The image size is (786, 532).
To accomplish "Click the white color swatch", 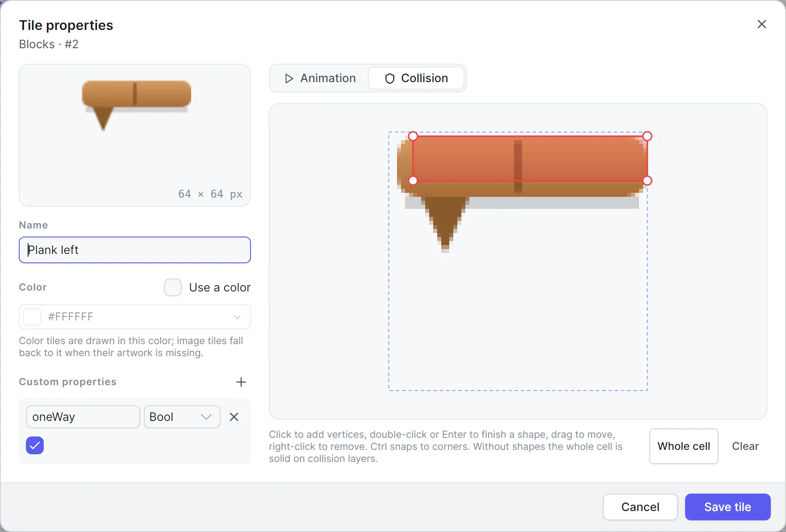I will 32,317.
